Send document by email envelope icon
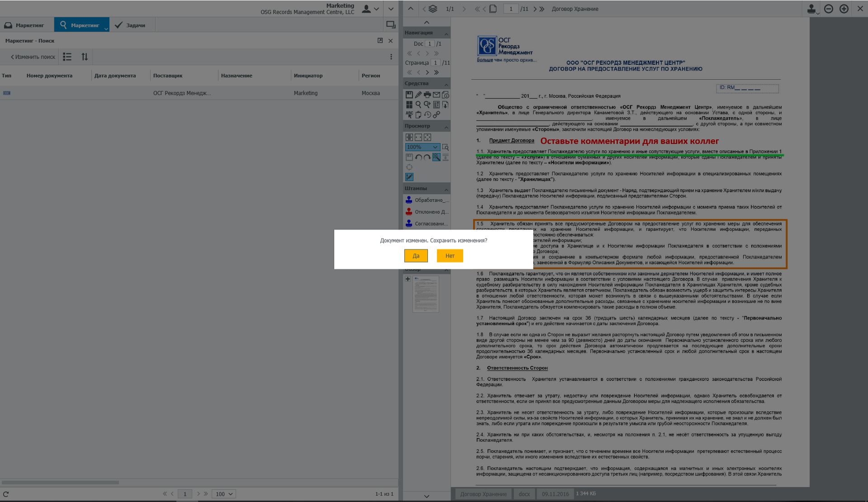 coord(436,95)
